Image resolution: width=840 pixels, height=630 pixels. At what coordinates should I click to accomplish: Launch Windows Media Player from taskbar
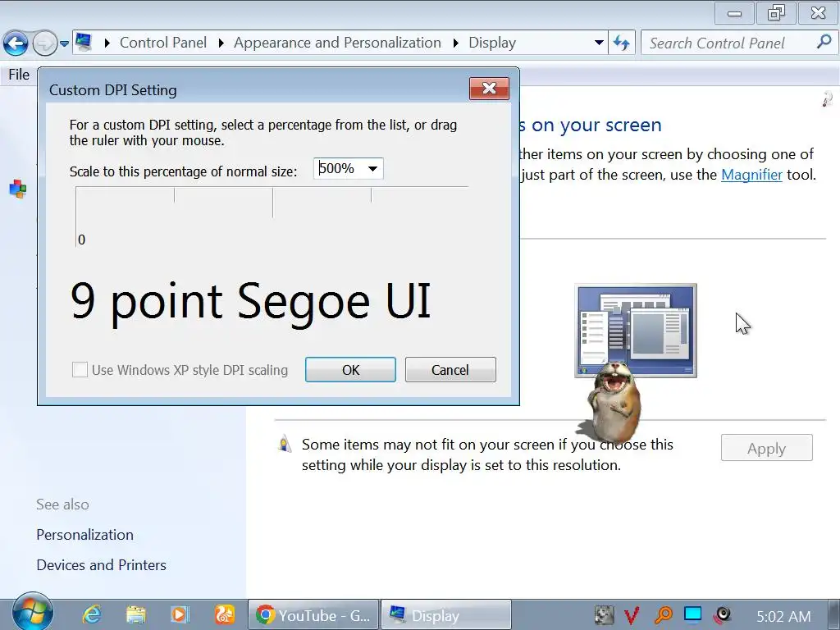pyautogui.click(x=180, y=614)
